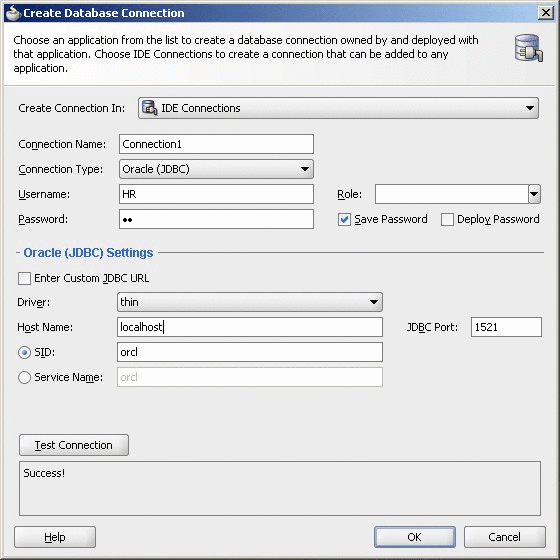The image size is (560, 560).
Task: Open the Create Connection In dropdown
Action: click(338, 108)
